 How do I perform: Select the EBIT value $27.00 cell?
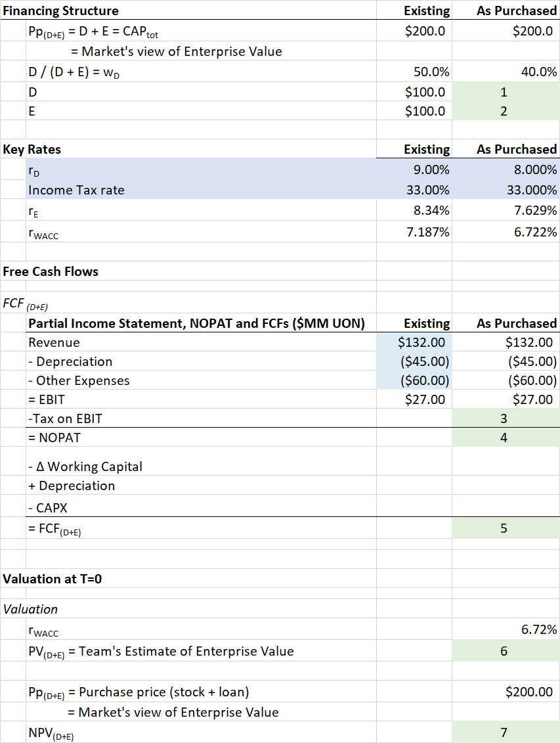click(427, 399)
